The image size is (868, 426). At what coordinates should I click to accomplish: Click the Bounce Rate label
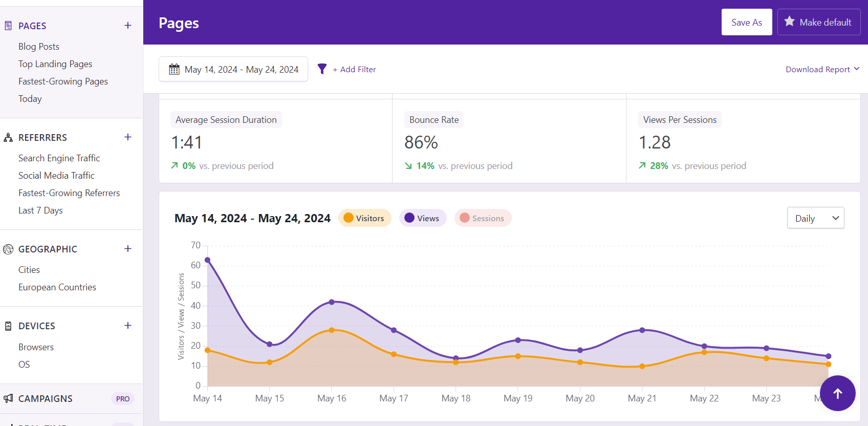pos(434,119)
